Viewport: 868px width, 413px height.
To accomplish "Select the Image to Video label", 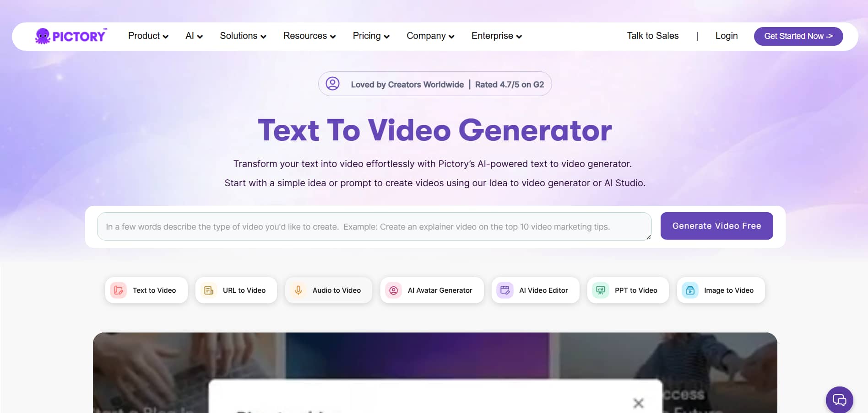I will click(x=729, y=290).
